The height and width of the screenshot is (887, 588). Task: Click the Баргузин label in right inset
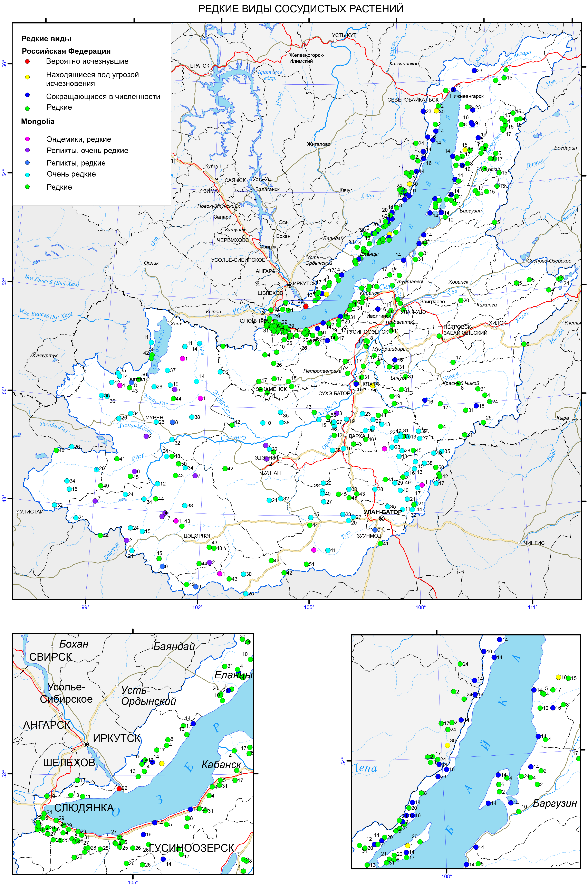pyautogui.click(x=555, y=803)
